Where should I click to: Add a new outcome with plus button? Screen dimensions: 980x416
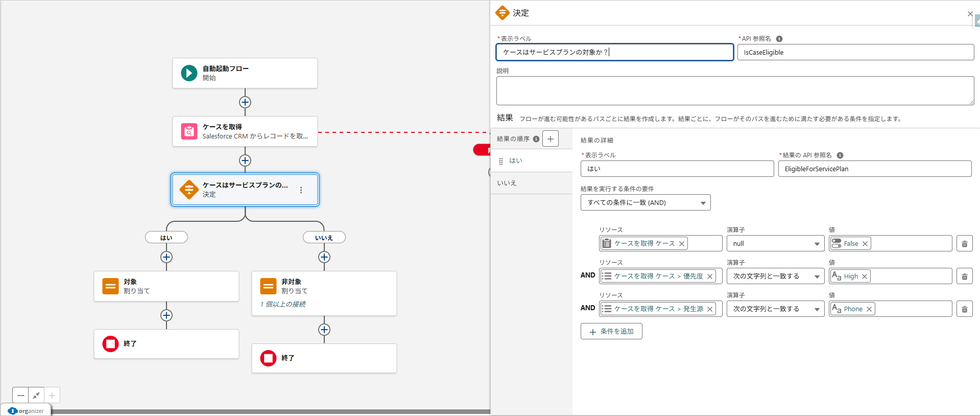coord(550,139)
